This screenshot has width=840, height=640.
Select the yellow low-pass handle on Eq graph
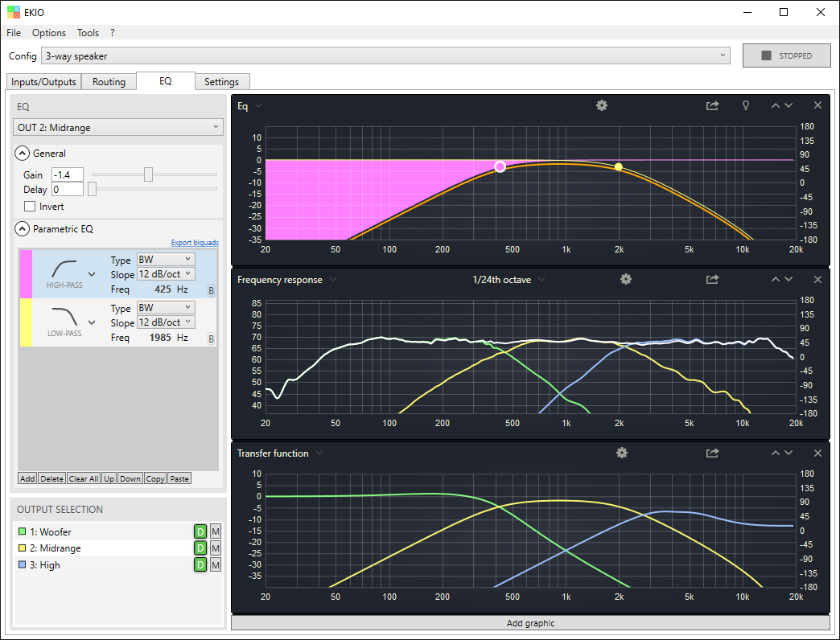pos(618,167)
